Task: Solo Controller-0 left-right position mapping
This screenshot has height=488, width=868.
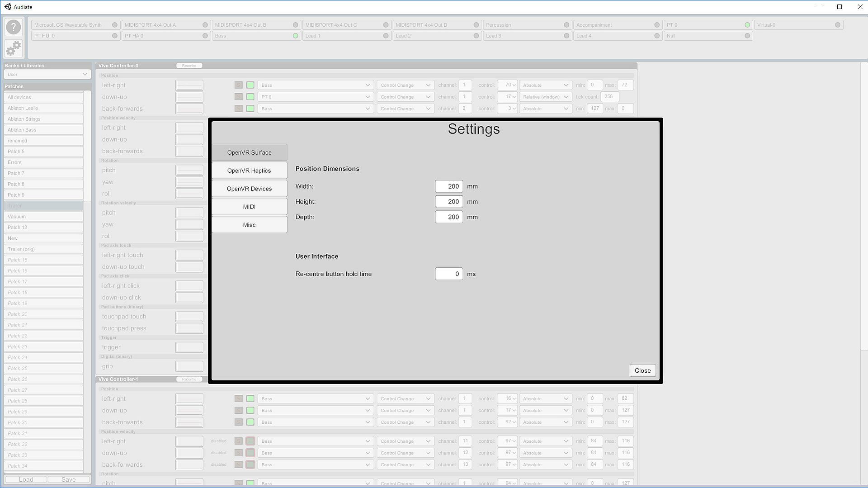Action: click(239, 85)
